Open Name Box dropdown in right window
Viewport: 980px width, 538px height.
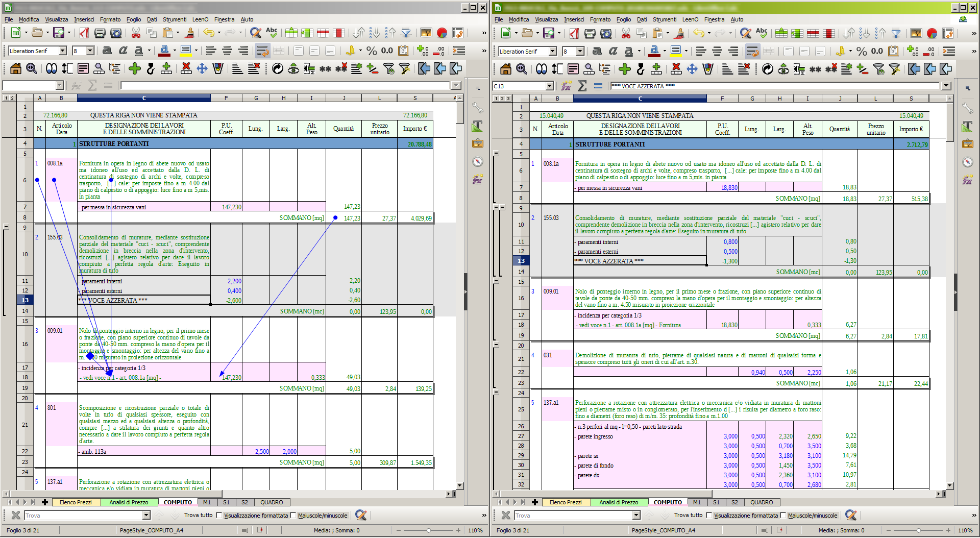550,86
